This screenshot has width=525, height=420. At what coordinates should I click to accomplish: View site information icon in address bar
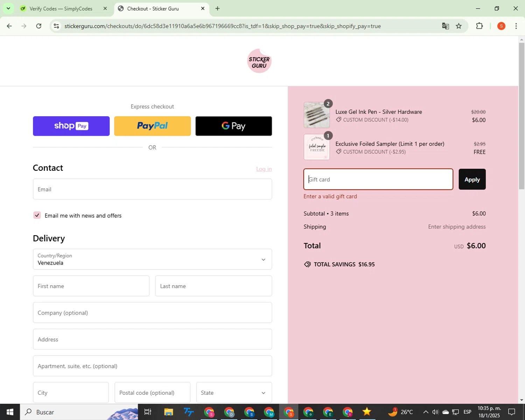pos(56,26)
